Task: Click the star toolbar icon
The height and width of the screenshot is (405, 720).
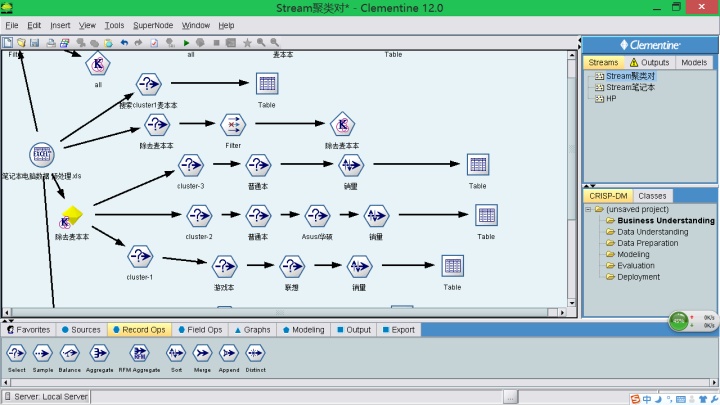Action: (247, 43)
